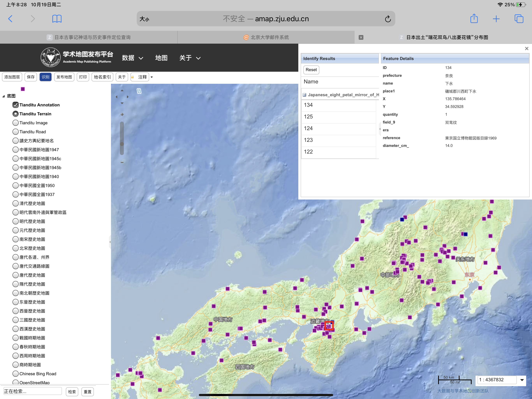Screen dimensions: 532x399
Task: Click the map overview icon beside pan arrows
Action: (139, 91)
